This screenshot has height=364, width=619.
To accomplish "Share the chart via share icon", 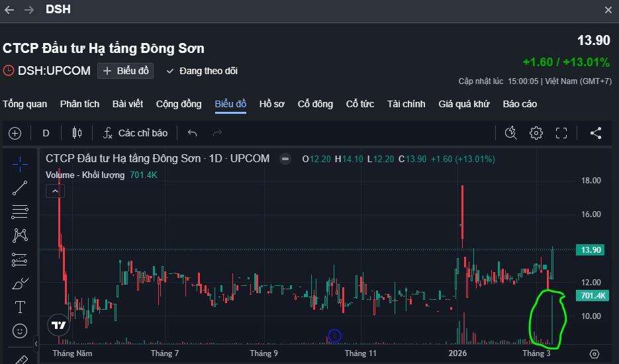I will click(x=595, y=133).
